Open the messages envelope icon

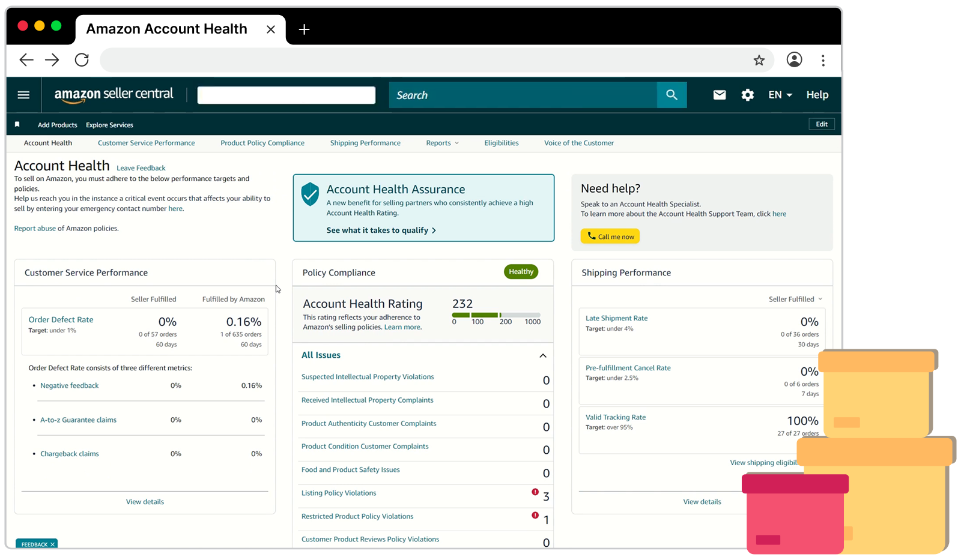pyautogui.click(x=719, y=95)
